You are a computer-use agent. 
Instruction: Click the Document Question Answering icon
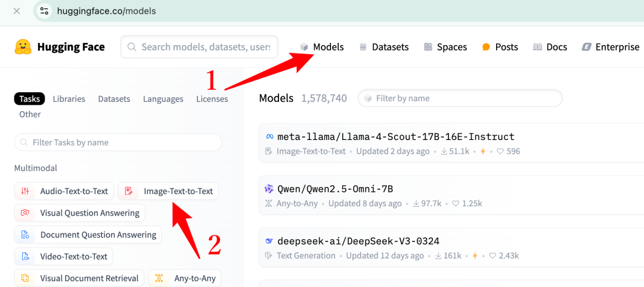tap(24, 235)
